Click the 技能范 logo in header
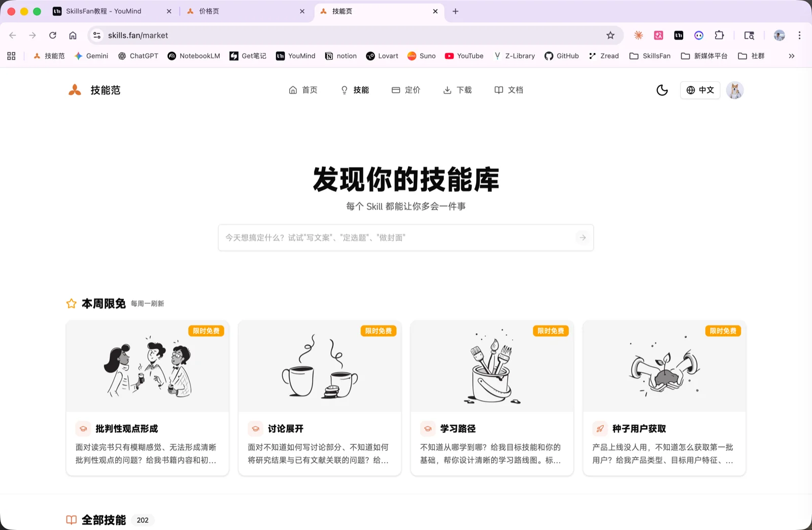The width and height of the screenshot is (812, 530). coord(94,90)
